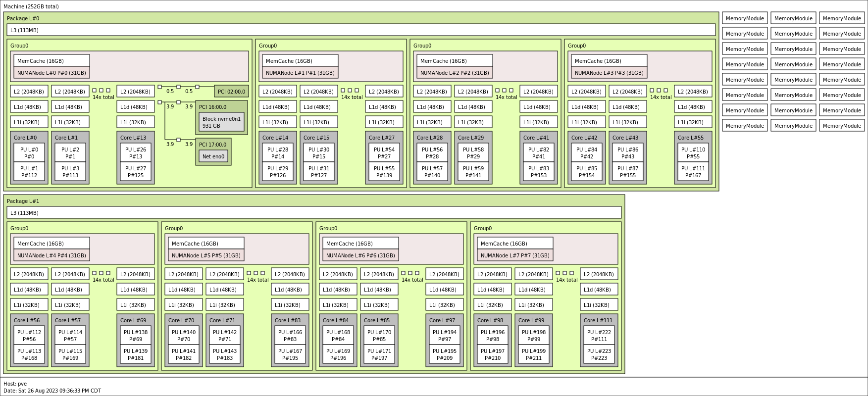This screenshot has width=868, height=396.
Task: Click the "Core L#42" label
Action: 584,138
